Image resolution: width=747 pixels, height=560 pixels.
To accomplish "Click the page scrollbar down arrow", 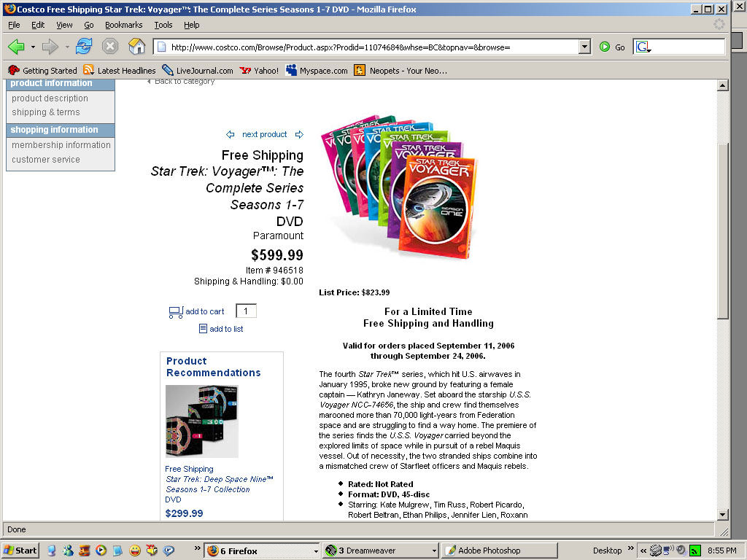I will point(723,515).
